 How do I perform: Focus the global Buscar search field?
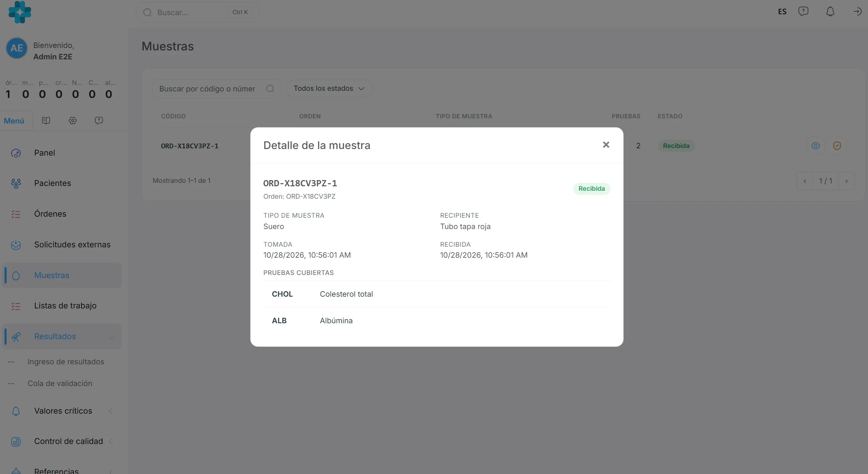pos(197,12)
